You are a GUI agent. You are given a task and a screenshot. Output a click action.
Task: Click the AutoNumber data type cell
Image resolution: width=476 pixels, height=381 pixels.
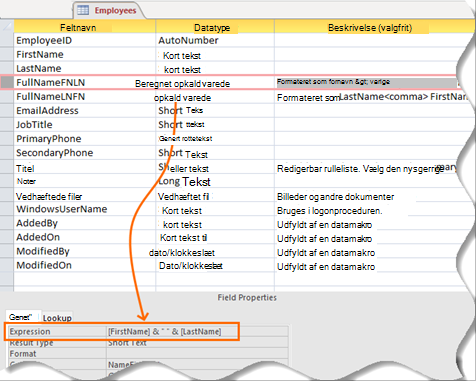[215, 40]
